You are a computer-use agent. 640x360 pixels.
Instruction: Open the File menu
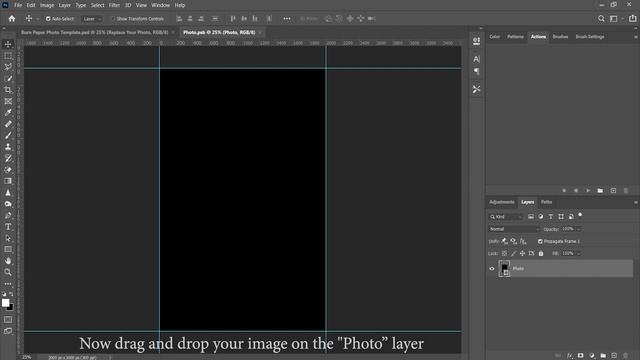point(18,5)
